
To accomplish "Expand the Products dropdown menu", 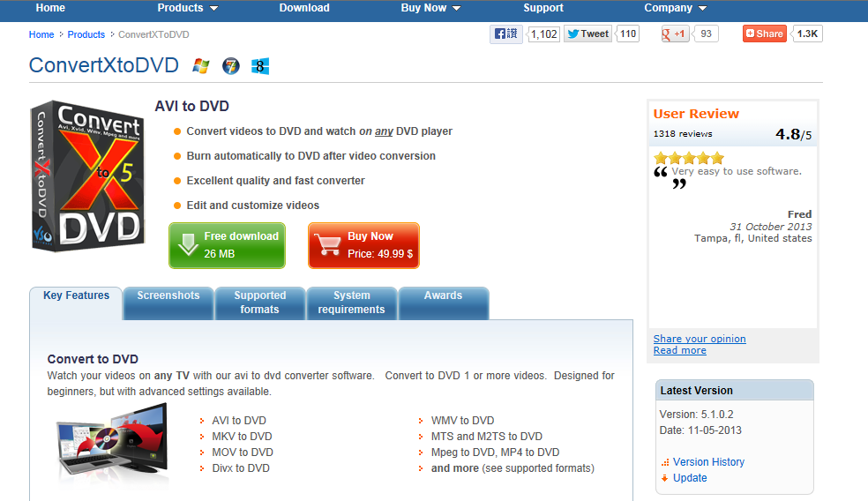I will pos(188,8).
